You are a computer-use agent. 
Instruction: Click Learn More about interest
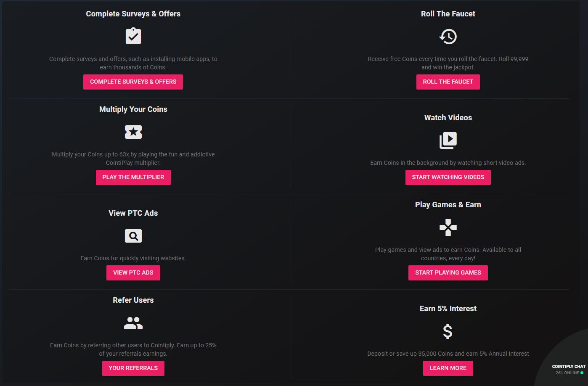[x=448, y=368]
